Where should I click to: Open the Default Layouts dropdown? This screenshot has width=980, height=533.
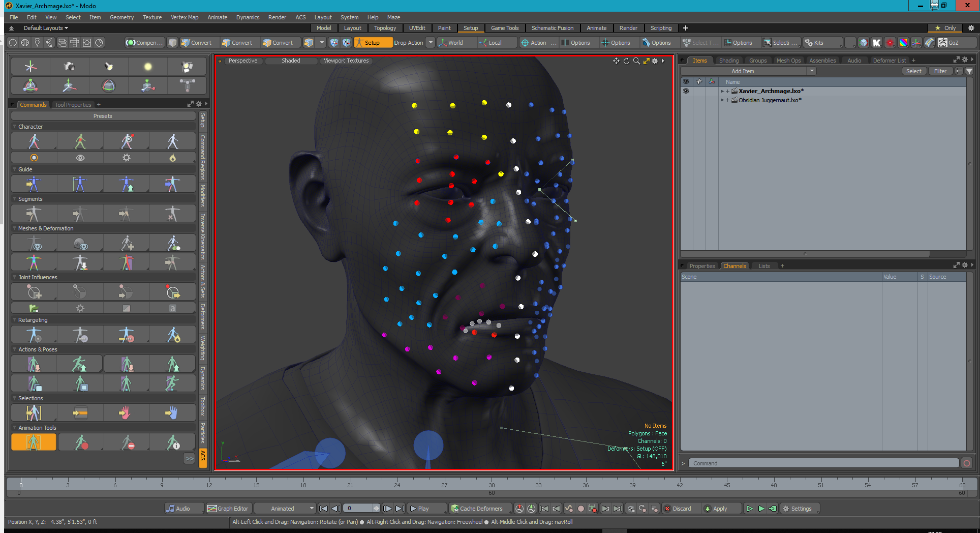[46, 28]
